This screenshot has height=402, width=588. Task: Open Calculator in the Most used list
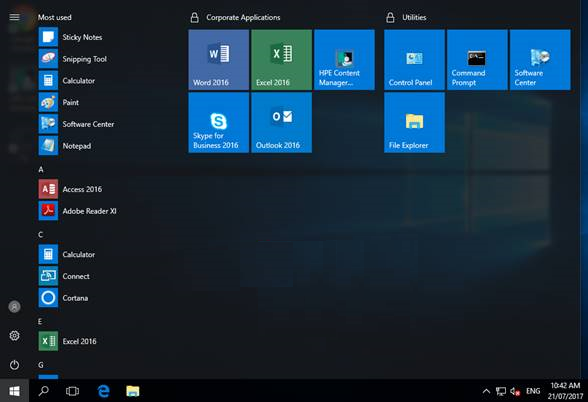pos(68,81)
